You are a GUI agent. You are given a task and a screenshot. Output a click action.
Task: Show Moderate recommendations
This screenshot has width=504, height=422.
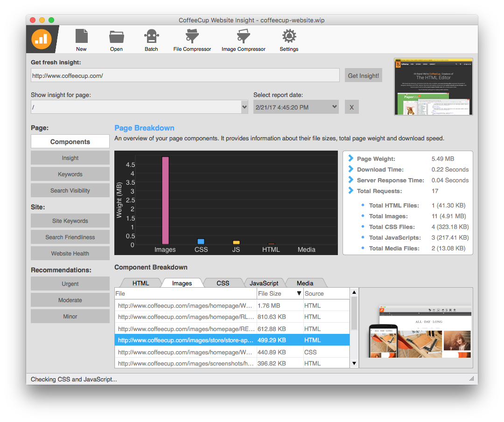coord(70,300)
